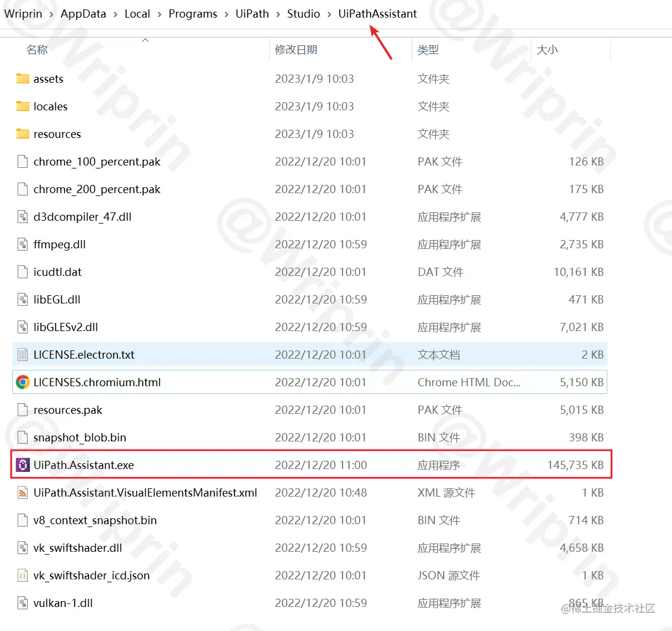The image size is (672, 631).
Task: Select the resources.pak file name
Action: (68, 410)
